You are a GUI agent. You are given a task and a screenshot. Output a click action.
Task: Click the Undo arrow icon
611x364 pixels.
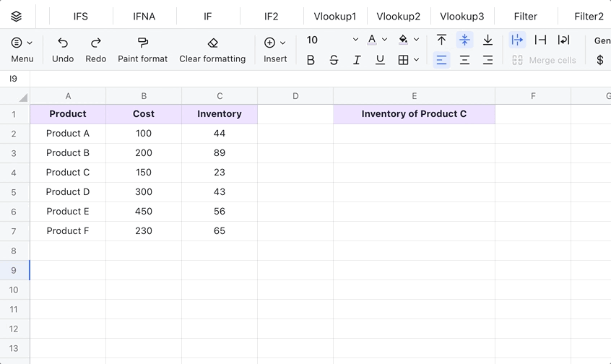click(x=63, y=43)
